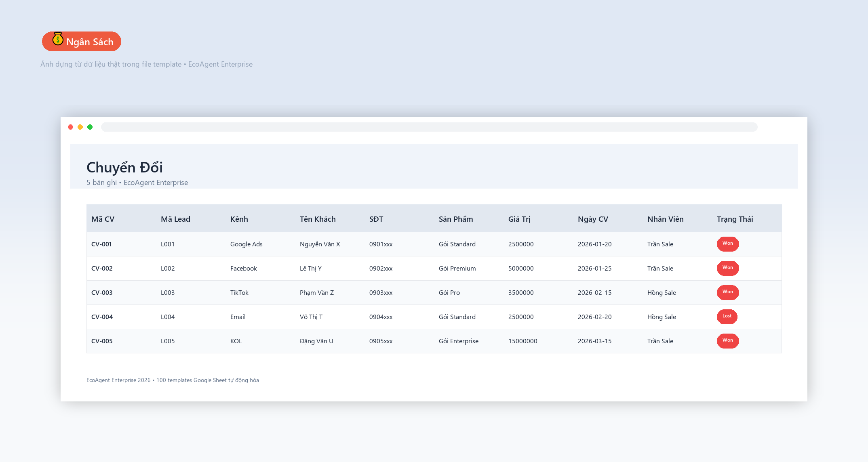Click the green window dot
Viewport: 868px width, 462px height.
tap(90, 127)
